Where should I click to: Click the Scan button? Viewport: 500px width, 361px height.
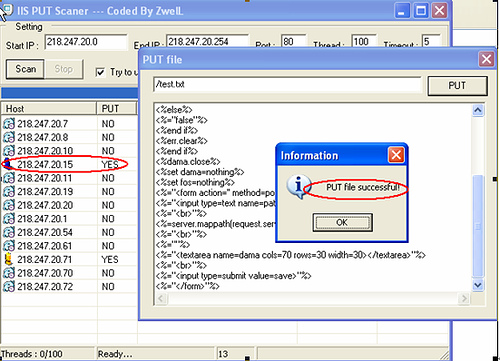coord(25,69)
